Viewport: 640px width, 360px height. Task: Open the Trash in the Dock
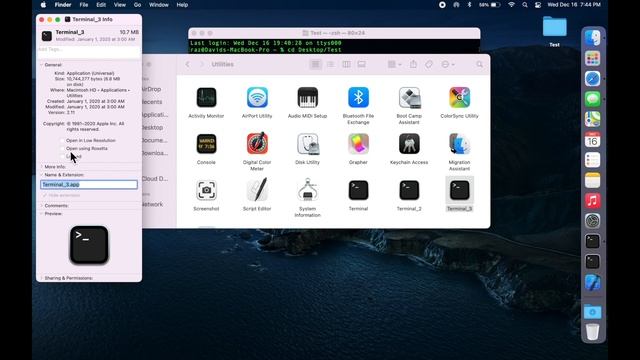pyautogui.click(x=592, y=331)
